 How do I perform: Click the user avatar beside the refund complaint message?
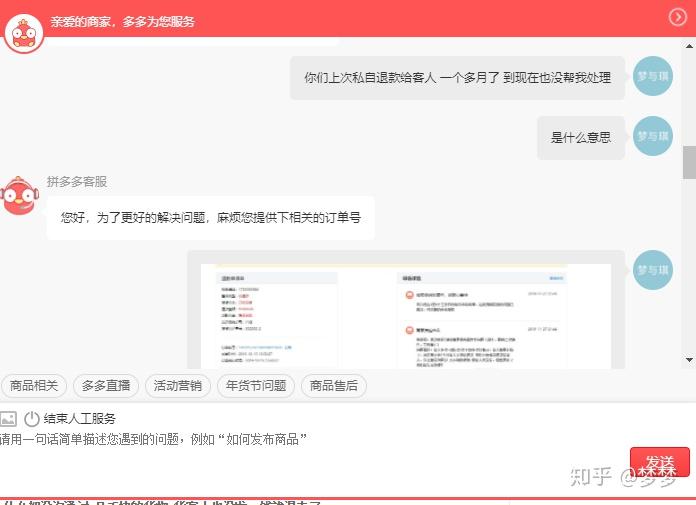pyautogui.click(x=652, y=76)
